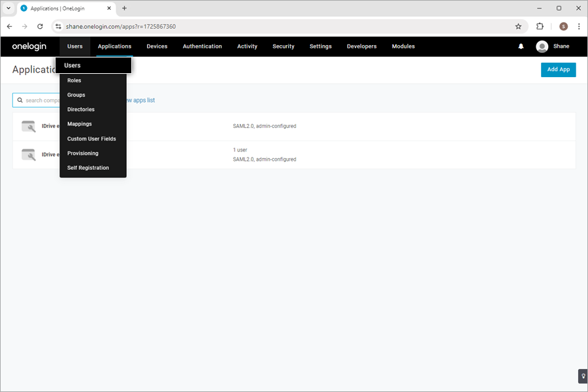Viewport: 588px width, 392px height.
Task: Select the Applications | OneLogin browser tab
Action: (x=67, y=8)
